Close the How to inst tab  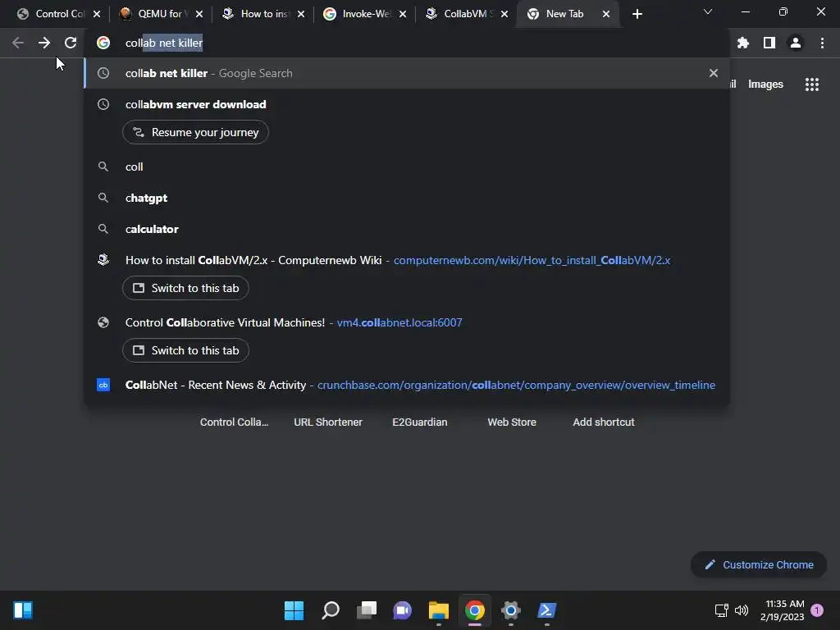pos(301,14)
